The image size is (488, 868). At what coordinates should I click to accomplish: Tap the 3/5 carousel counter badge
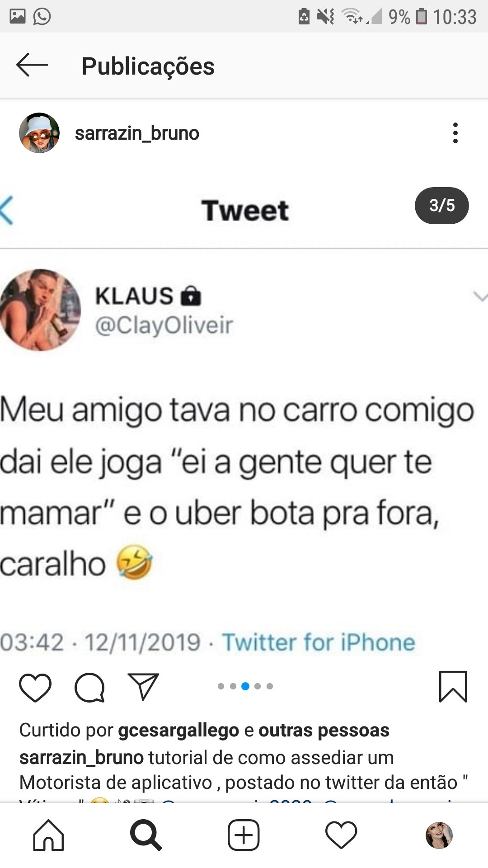(x=441, y=205)
